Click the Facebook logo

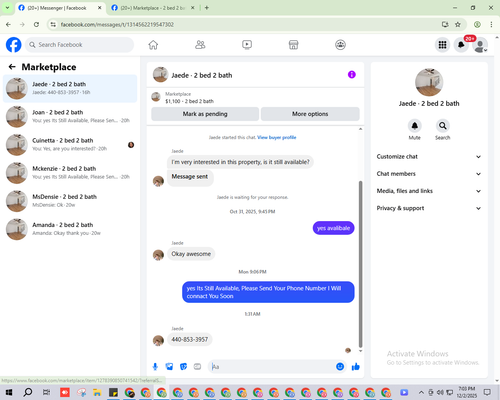click(x=14, y=45)
